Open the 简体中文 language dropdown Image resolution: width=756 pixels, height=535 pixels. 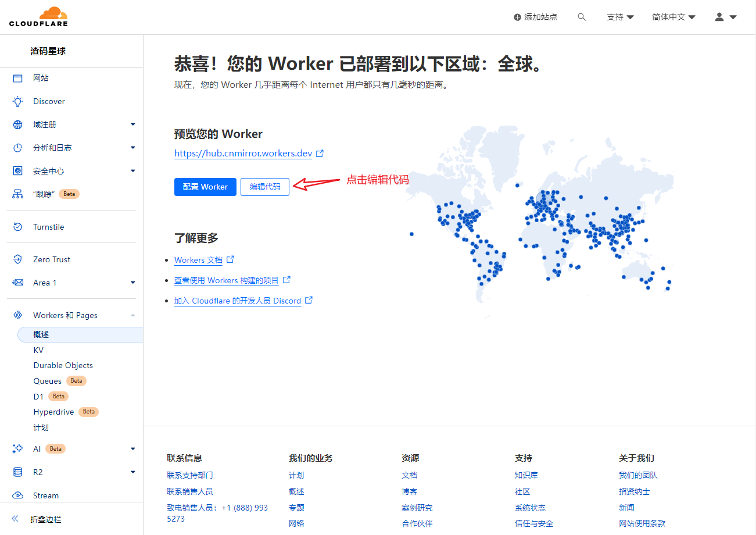click(673, 17)
